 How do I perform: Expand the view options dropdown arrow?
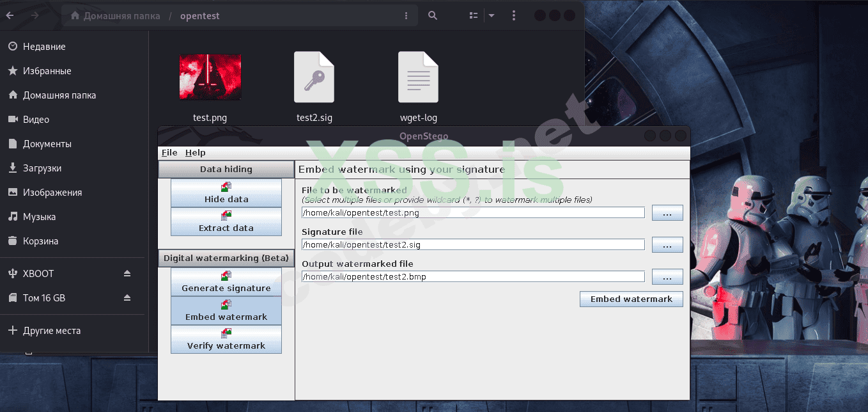coord(491,15)
